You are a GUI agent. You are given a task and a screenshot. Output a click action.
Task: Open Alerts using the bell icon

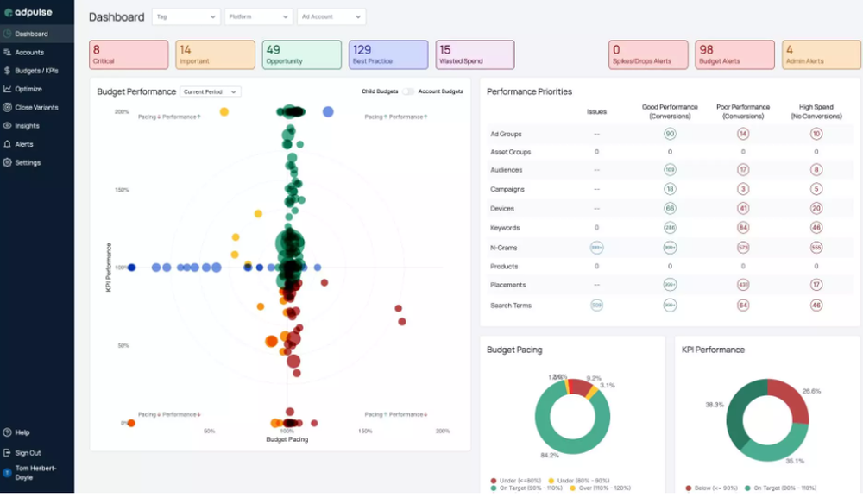tap(9, 143)
